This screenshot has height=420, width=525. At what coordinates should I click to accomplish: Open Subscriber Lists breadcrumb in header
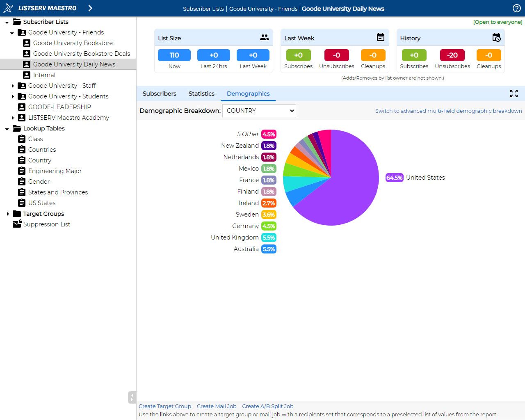tap(203, 9)
